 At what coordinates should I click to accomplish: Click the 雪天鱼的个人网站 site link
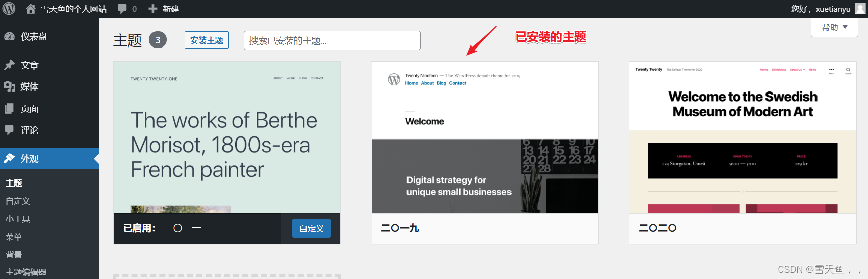(x=74, y=9)
